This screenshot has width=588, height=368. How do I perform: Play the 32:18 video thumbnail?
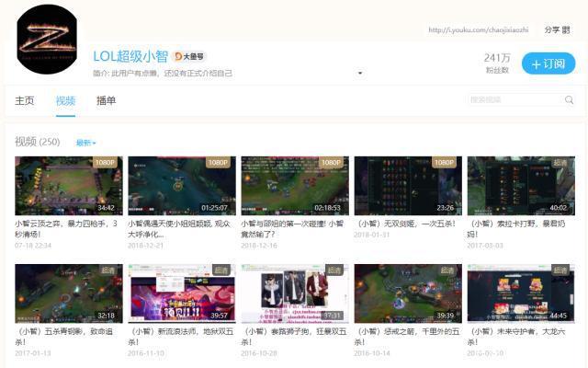click(x=69, y=293)
